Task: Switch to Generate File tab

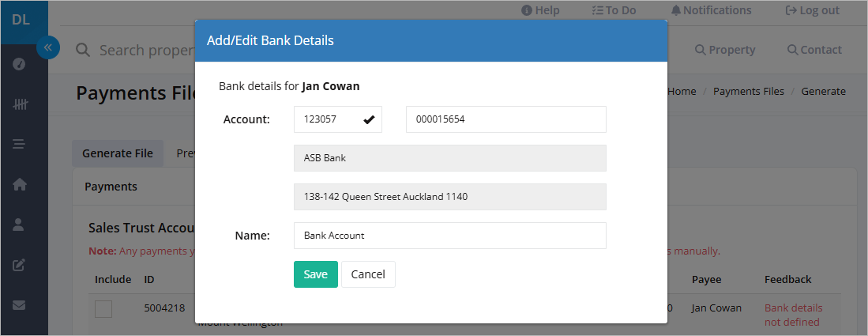Action: click(118, 153)
